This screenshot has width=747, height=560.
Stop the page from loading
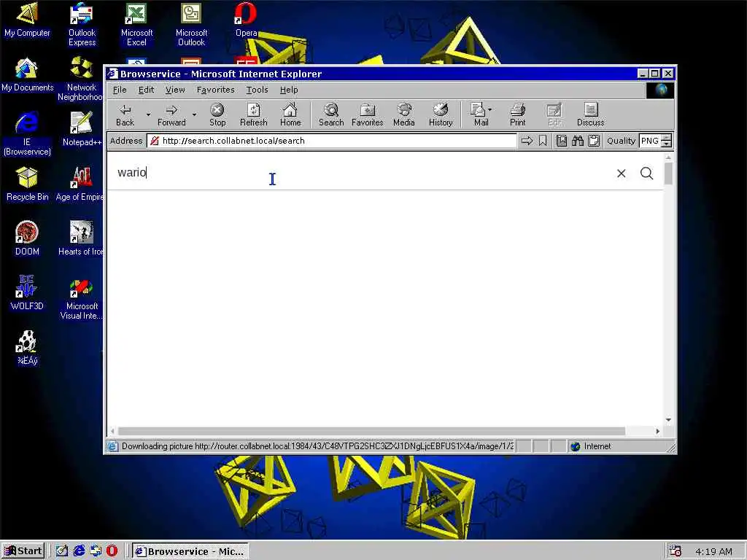coord(217,115)
